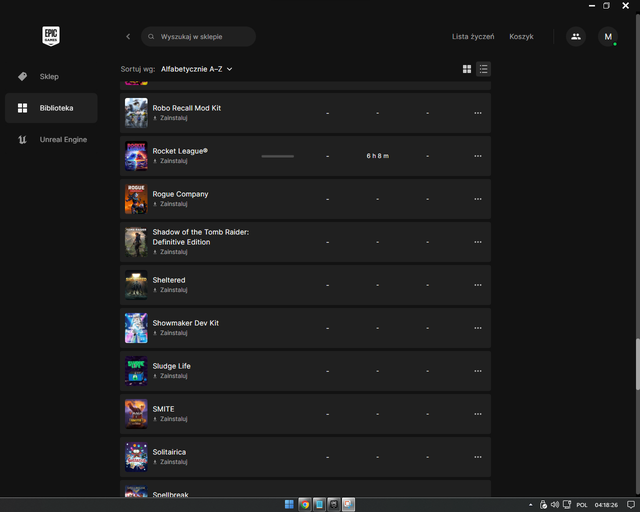This screenshot has width=640, height=512.
Task: Open options for Solitairica
Action: coord(478,457)
